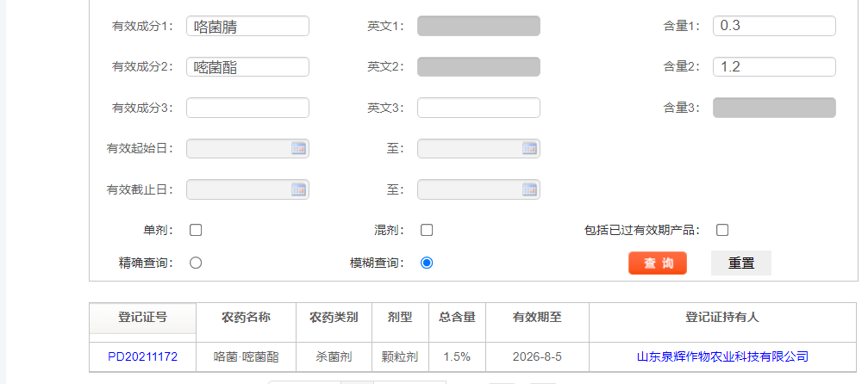
Task: Open calendar for 有效起始日 至 field
Action: pos(529,148)
